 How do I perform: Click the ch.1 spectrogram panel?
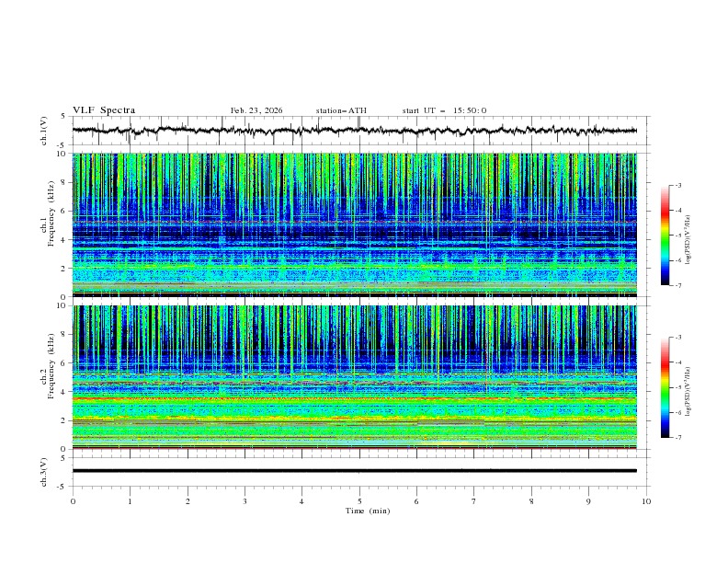point(355,224)
